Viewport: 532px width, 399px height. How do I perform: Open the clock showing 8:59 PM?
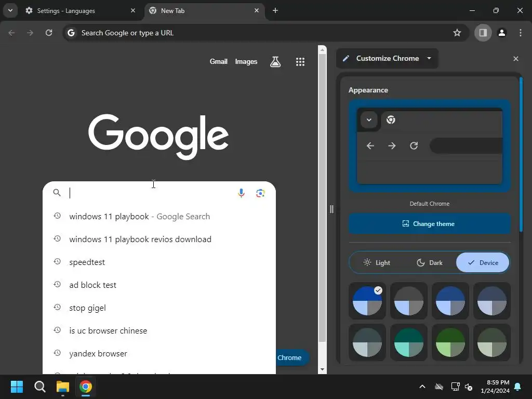tap(495, 387)
